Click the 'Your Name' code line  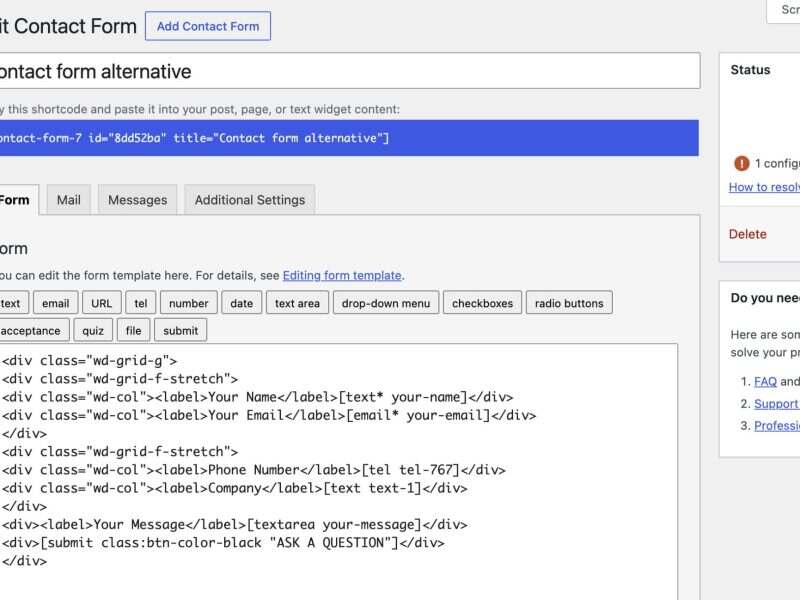click(258, 397)
